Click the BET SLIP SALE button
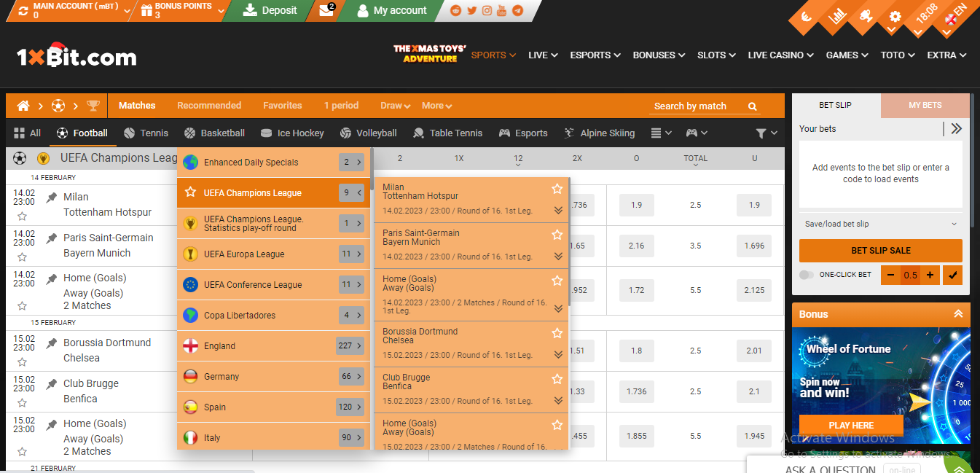 (880, 251)
